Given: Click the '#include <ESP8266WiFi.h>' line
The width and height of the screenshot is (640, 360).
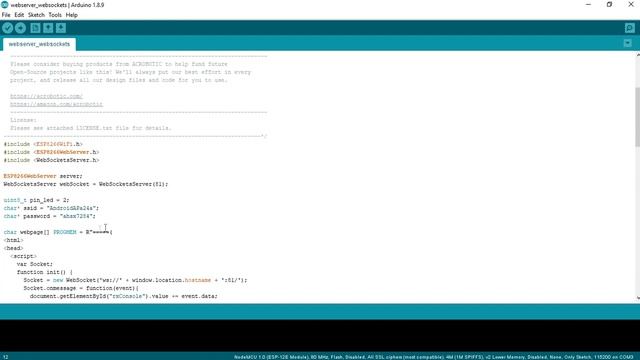Looking at the screenshot, I should coord(43,144).
